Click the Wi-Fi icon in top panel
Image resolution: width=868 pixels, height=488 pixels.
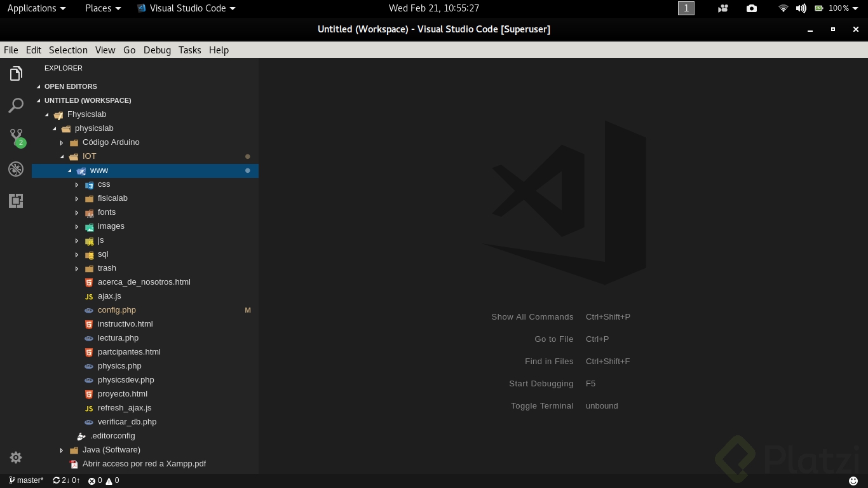coord(783,8)
